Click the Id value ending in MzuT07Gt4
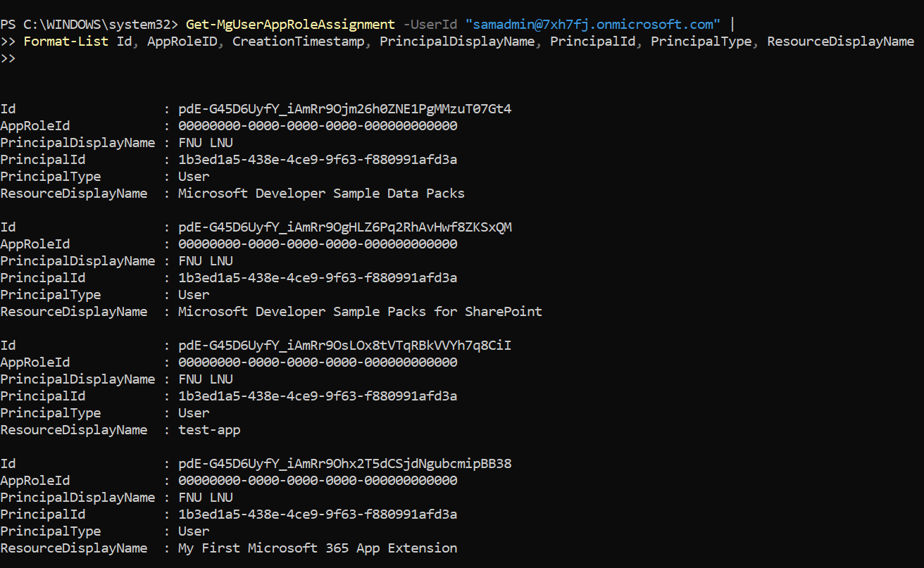The width and height of the screenshot is (924, 568). point(345,109)
